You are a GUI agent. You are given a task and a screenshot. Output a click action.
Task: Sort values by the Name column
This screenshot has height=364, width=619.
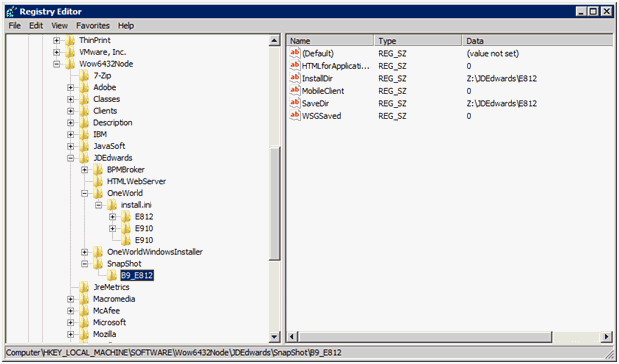point(330,41)
